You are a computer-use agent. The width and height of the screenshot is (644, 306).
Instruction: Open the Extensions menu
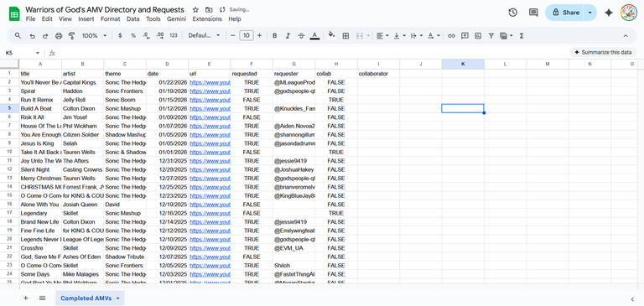(207, 19)
